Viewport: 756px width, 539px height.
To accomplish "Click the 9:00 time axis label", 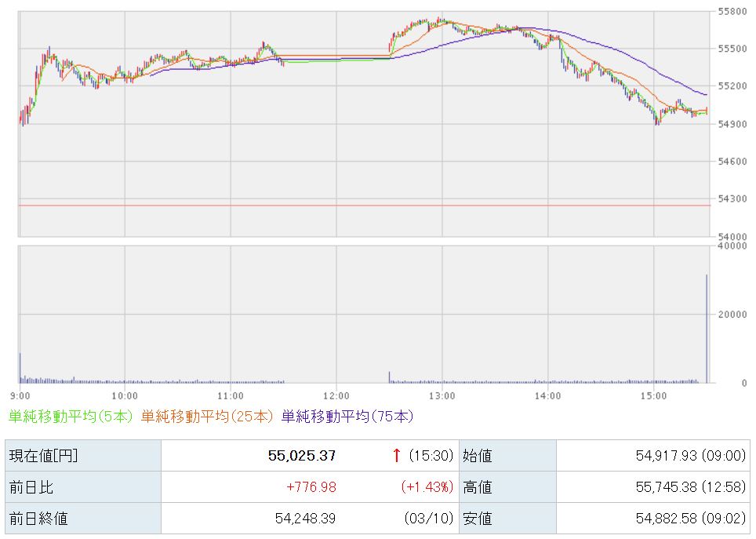I will pos(20,395).
